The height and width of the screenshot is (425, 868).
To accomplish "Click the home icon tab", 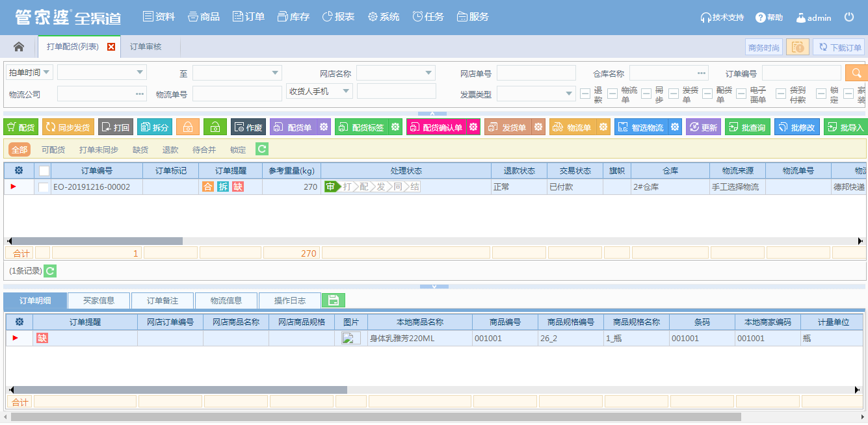I will click(x=19, y=47).
